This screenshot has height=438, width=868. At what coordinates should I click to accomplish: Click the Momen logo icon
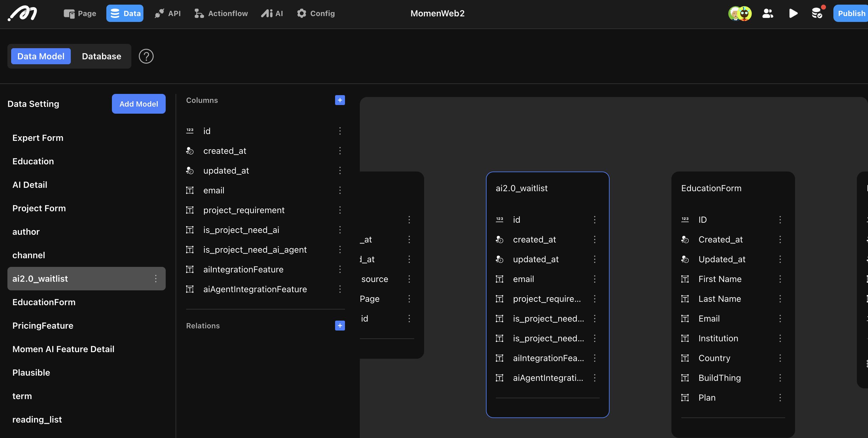(x=23, y=14)
